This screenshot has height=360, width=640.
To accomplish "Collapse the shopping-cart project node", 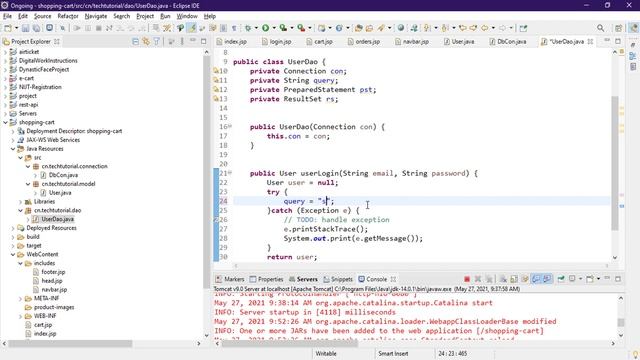I will click(x=5, y=122).
